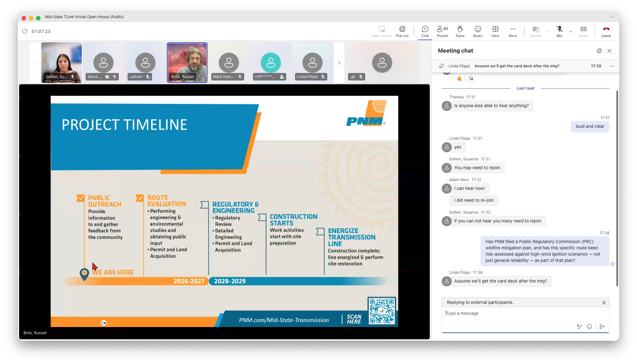Click the QR code on the shared slide
The image size is (637, 364).
tap(382, 311)
